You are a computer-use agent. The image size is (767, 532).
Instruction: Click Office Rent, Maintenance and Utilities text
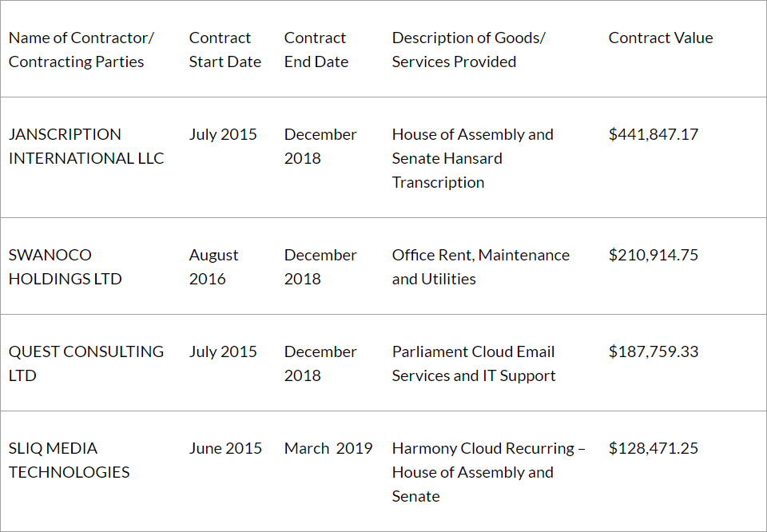click(480, 267)
